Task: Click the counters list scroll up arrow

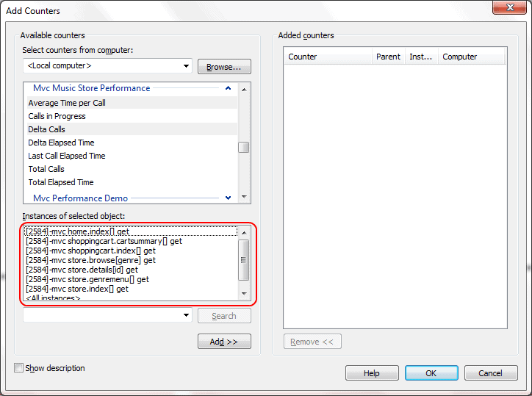Action: tap(244, 90)
